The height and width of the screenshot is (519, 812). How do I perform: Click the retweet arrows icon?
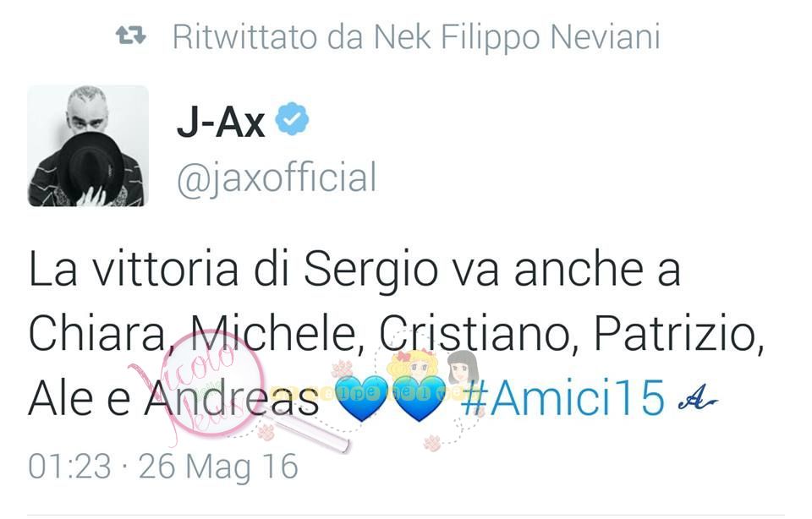coord(130,36)
